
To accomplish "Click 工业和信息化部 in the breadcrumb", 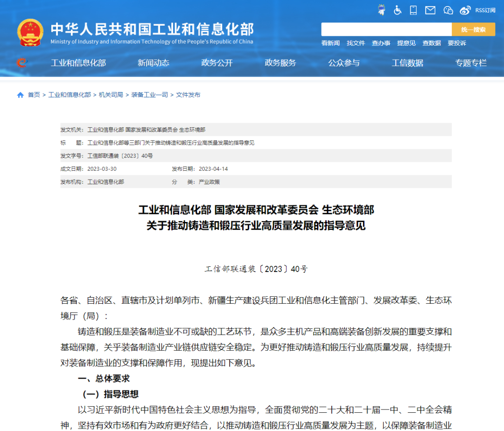I will click(x=70, y=95).
